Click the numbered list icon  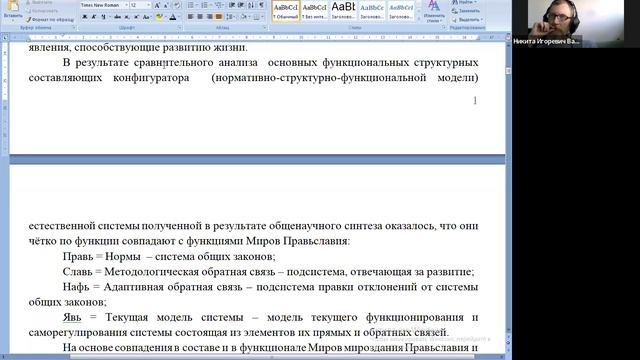[x=204, y=5]
